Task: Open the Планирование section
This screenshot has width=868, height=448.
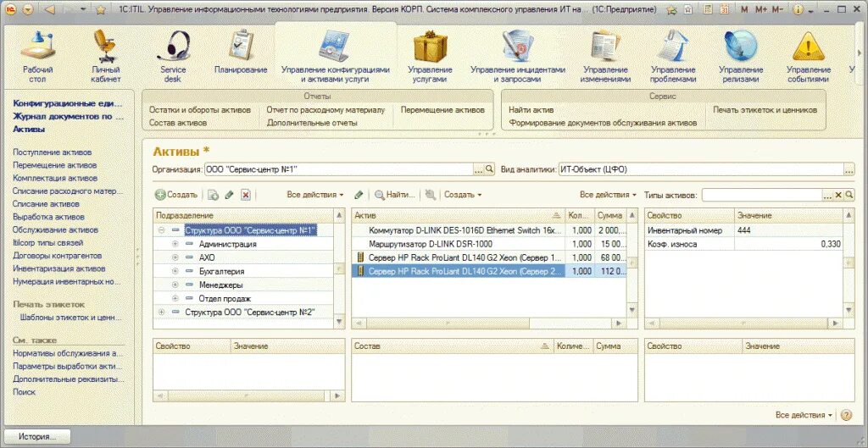Action: tap(241, 53)
